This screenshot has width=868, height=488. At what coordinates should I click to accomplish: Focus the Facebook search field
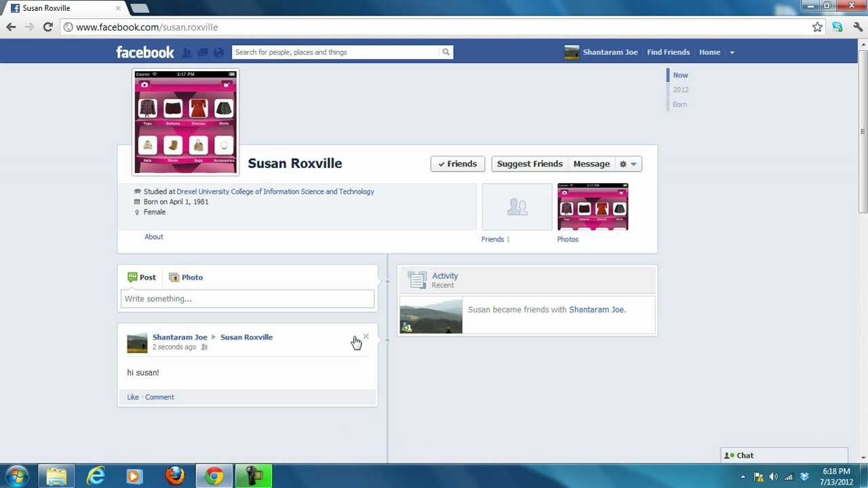(336, 52)
